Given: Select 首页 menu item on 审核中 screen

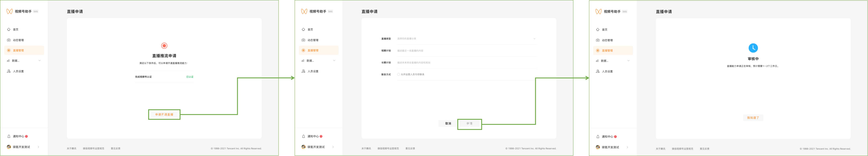Looking at the screenshot, I should tap(613, 30).
